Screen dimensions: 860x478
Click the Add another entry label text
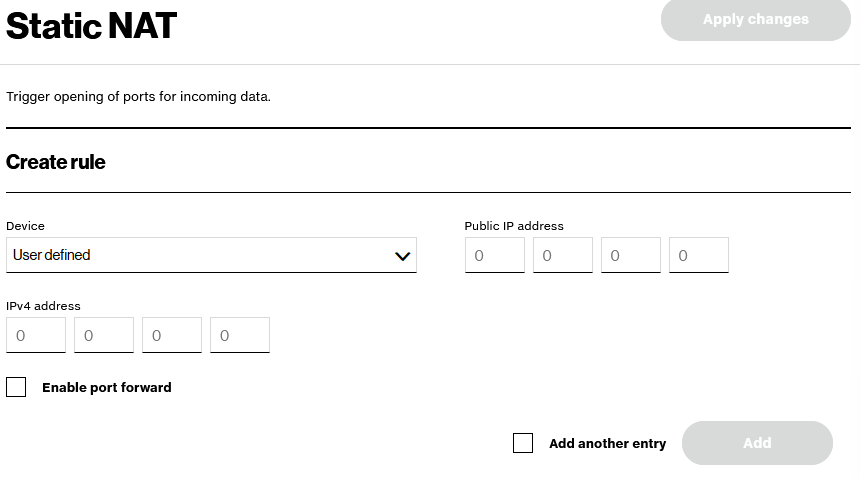click(x=608, y=443)
